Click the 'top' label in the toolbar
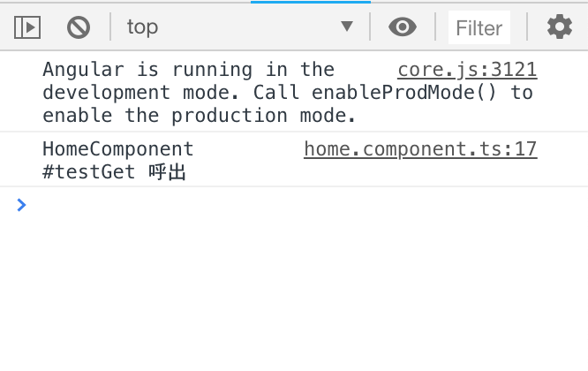Screen dimensions: 588x371 (x=142, y=27)
